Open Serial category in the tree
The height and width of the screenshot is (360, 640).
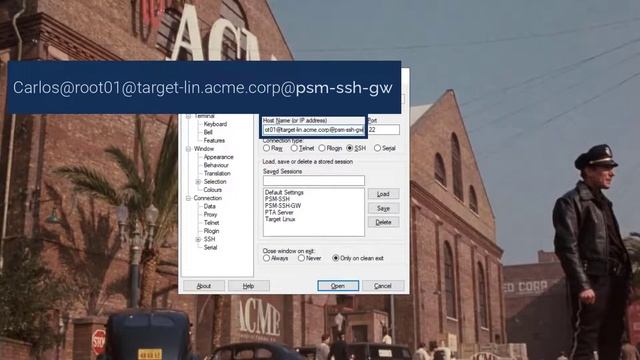click(210, 247)
